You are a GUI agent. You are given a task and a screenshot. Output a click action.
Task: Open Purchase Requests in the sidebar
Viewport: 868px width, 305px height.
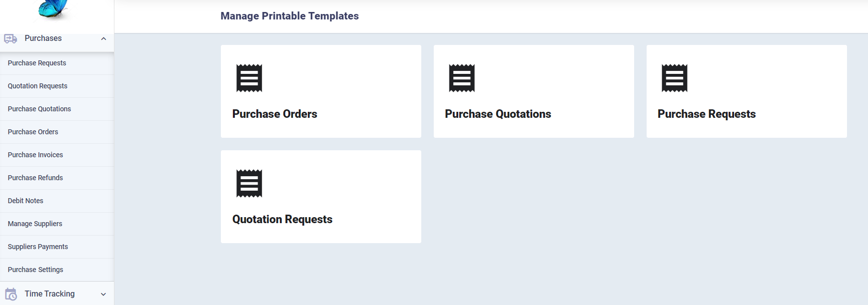tap(37, 63)
